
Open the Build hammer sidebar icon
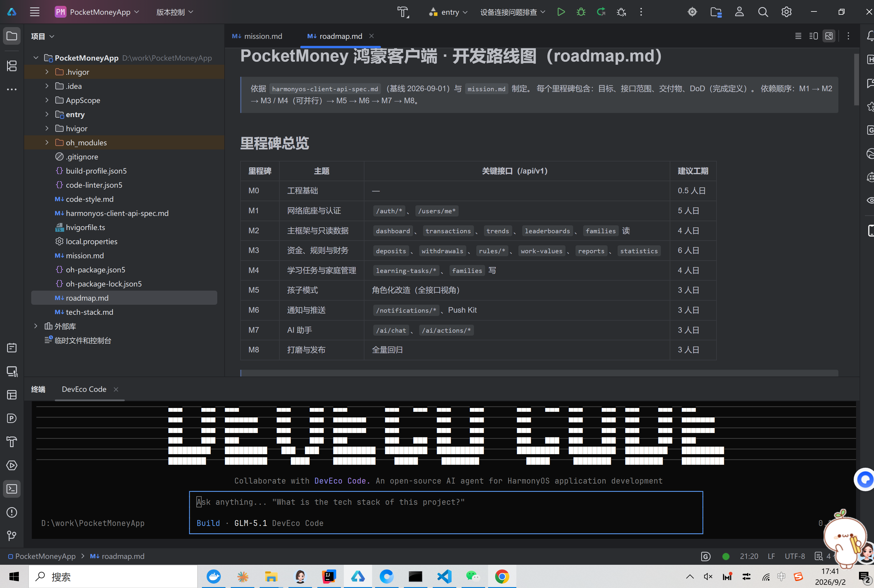pos(12,442)
